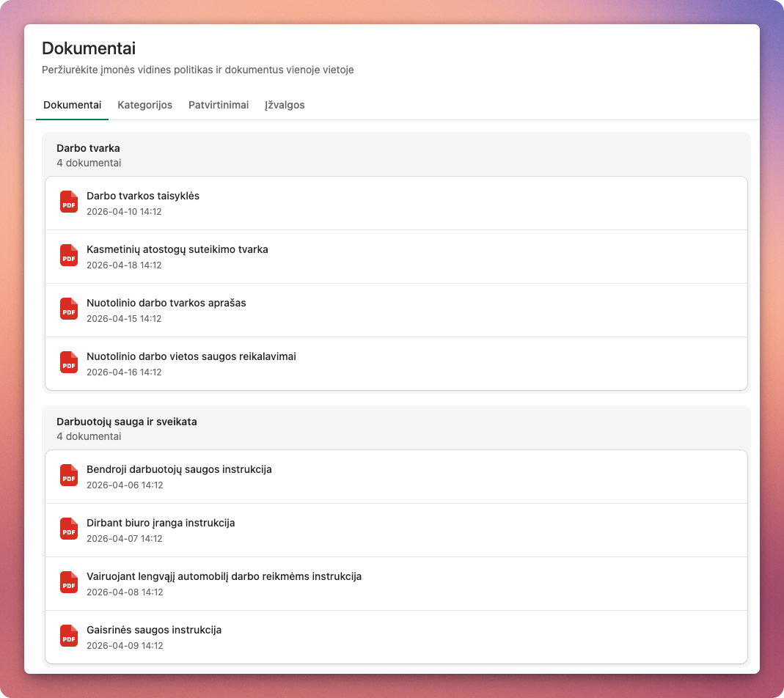Click the PDF icon for Nuotolinio darbo vietos saugos reikalavimai

(x=68, y=362)
